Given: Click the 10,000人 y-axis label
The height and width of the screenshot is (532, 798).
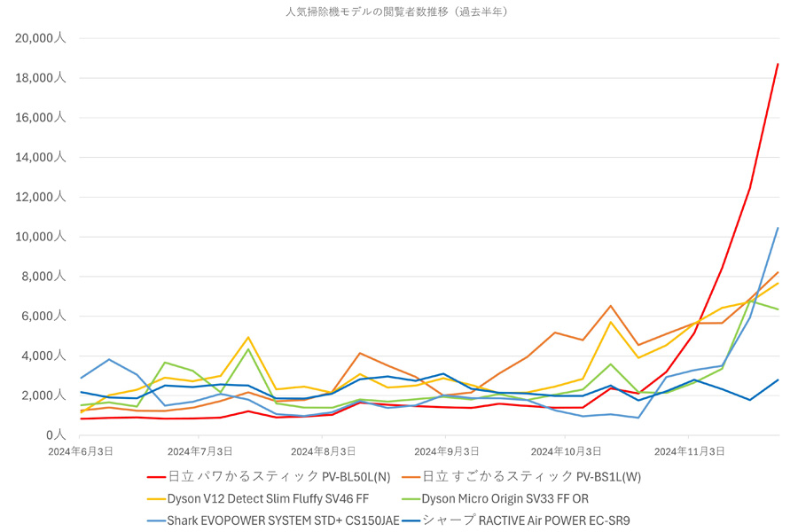Looking at the screenshot, I should pyautogui.click(x=41, y=236).
